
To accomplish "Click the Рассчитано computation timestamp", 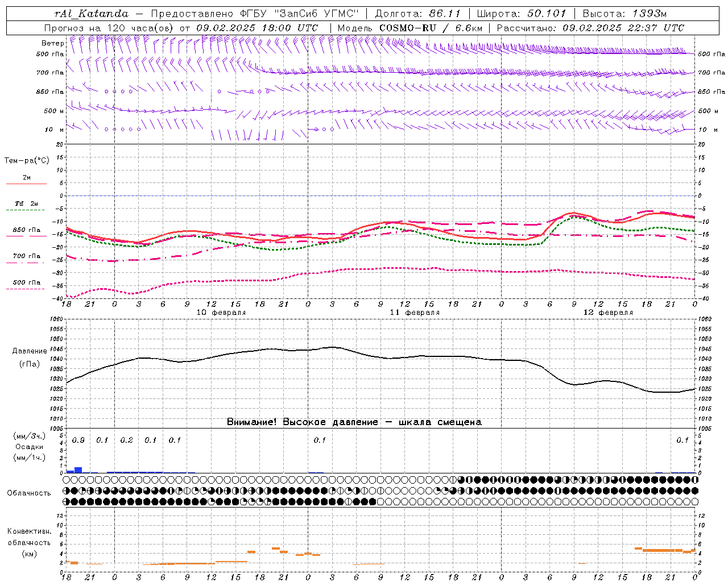I will pyautogui.click(x=590, y=28).
